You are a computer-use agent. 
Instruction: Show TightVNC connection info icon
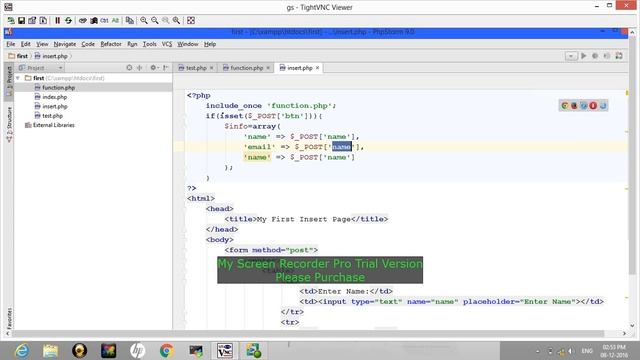tap(43, 20)
